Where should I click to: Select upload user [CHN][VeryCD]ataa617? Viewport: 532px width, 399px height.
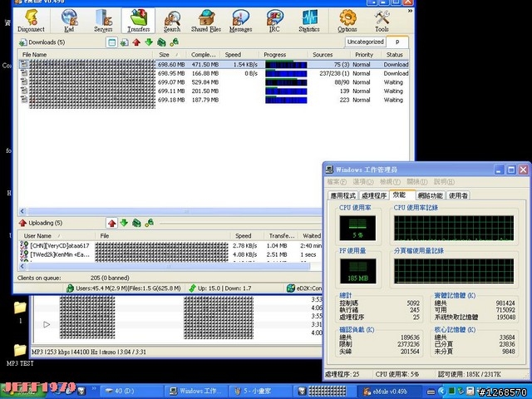[x=59, y=246]
